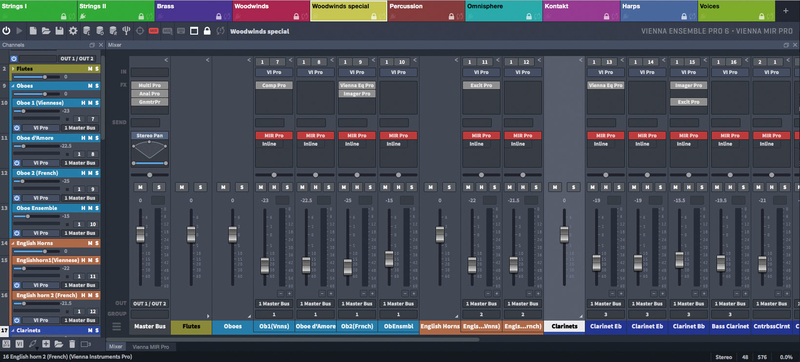The width and height of the screenshot is (800, 362).
Task: Click the lock icon in the toolbar
Action: point(207,31)
